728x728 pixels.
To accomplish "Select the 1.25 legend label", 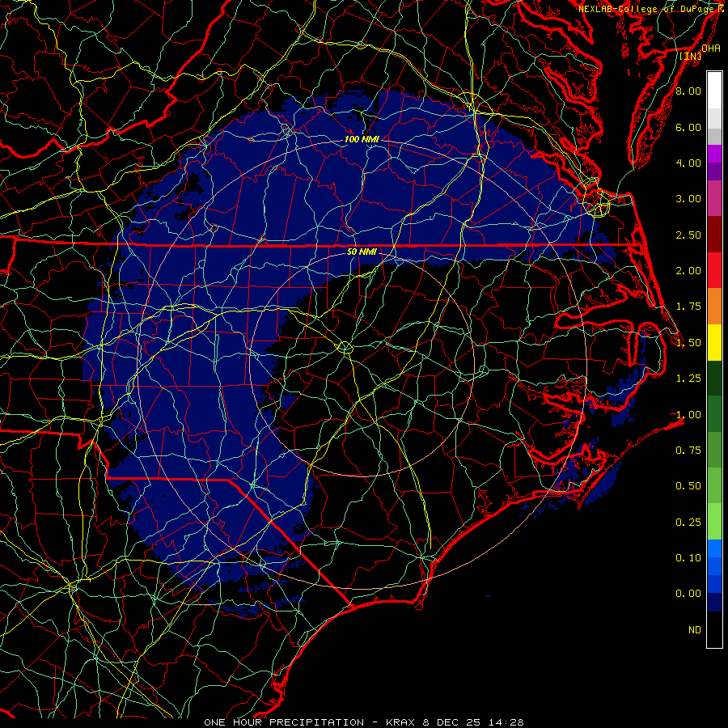I will tap(688, 379).
